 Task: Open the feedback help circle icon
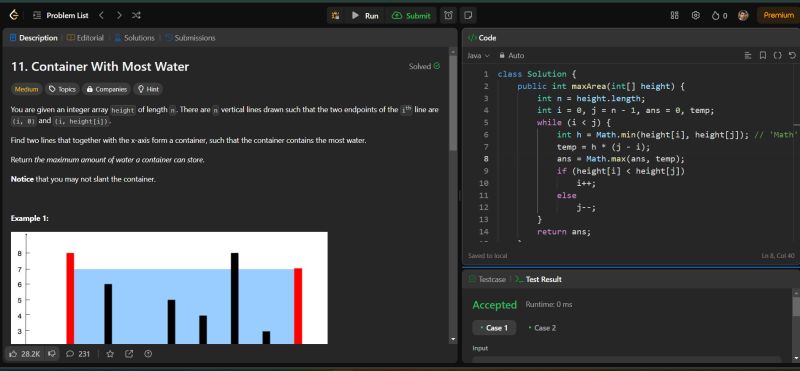pos(148,354)
